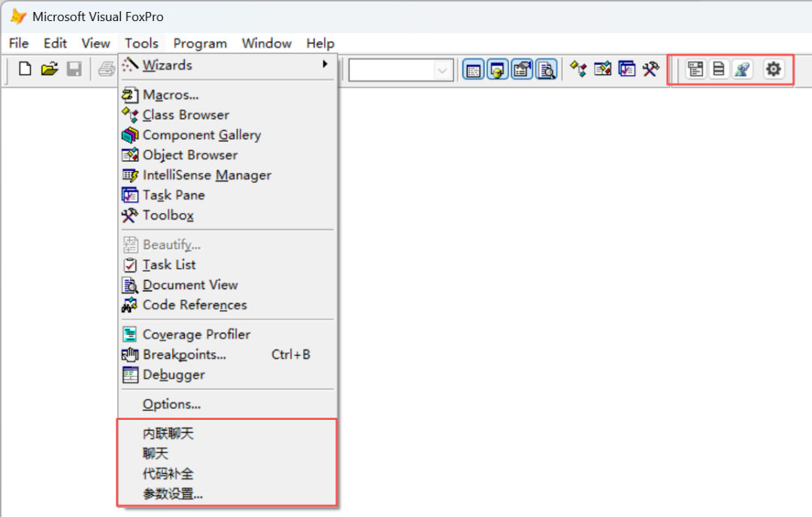The width and height of the screenshot is (812, 517).
Task: Click the Print toolbar icon
Action: pos(107,69)
